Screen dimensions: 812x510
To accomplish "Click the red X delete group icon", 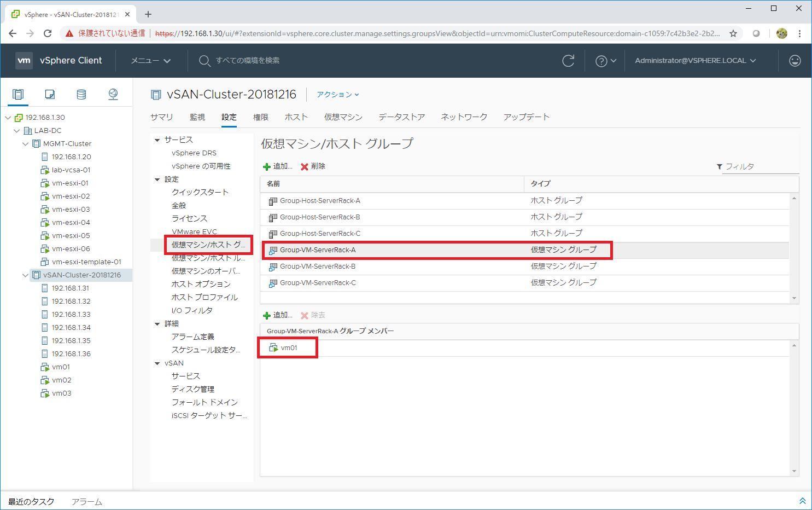I will (x=305, y=166).
